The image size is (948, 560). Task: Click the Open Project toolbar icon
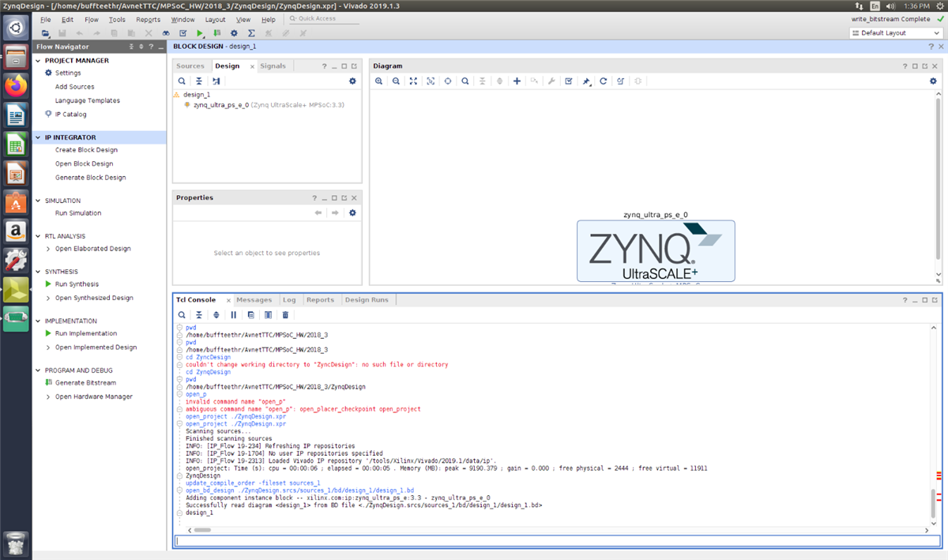click(45, 33)
